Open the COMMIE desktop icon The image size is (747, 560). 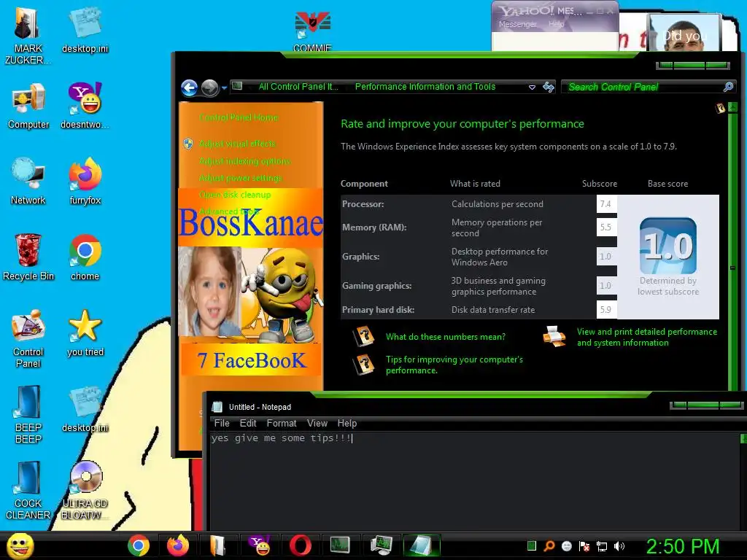coord(312,31)
